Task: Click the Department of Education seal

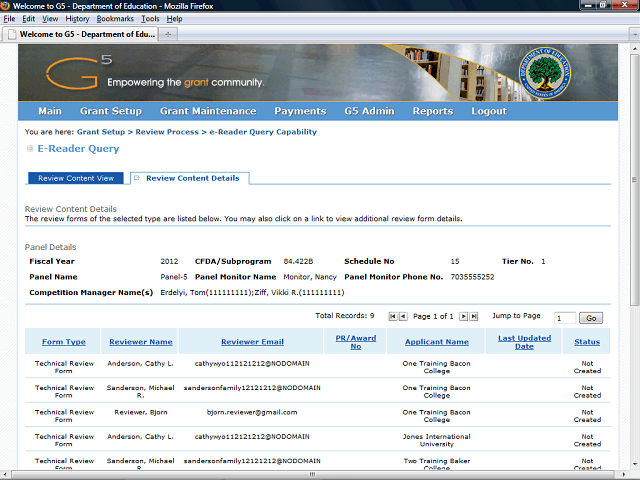Action: (545, 73)
